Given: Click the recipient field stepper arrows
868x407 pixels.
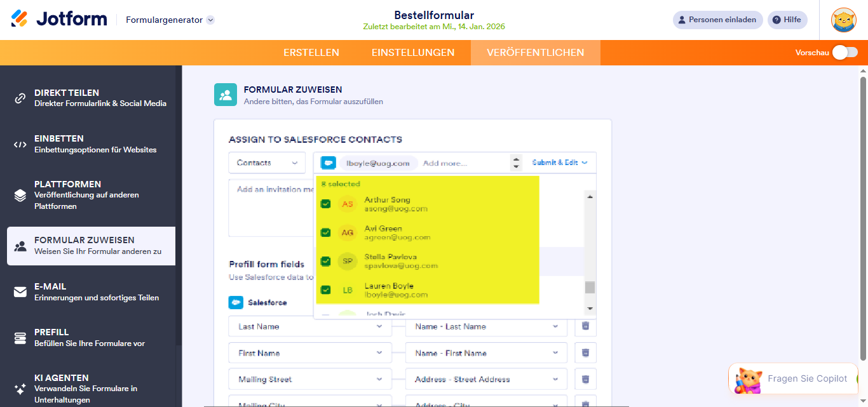Looking at the screenshot, I should 517,163.
